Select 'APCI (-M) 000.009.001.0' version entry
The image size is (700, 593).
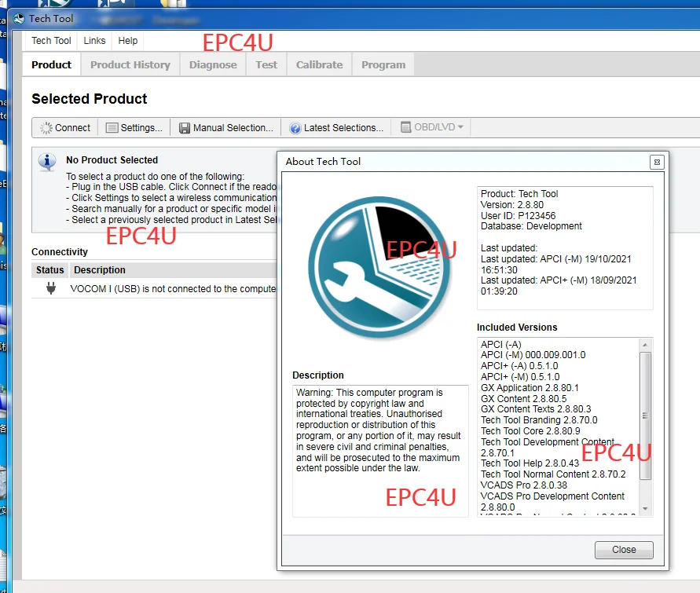[x=533, y=355]
